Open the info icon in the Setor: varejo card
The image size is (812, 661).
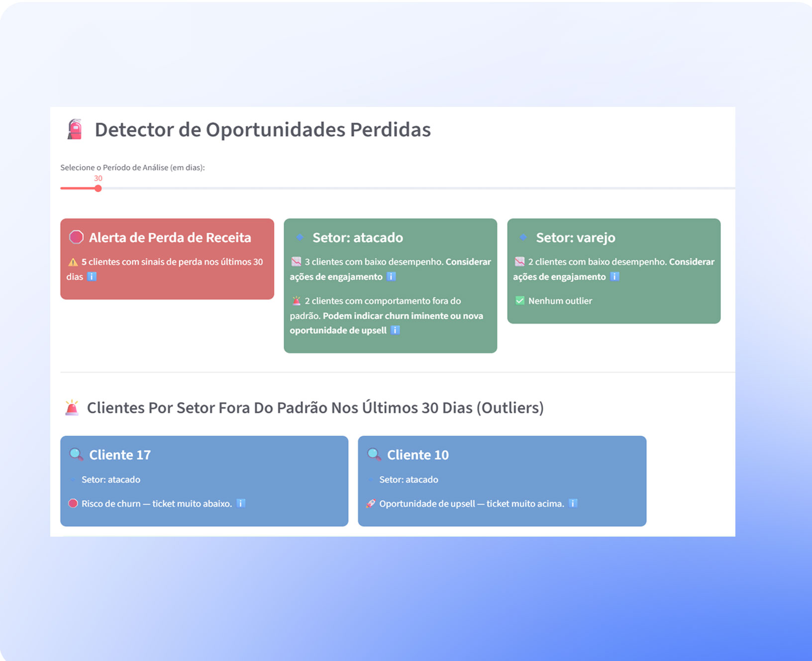[x=615, y=277]
